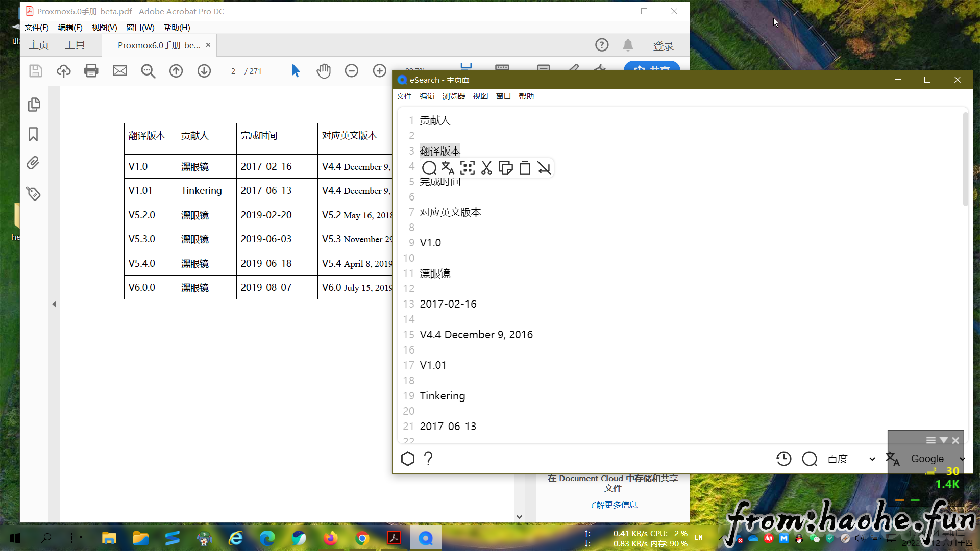Click translate icon in eSearch floating toolbar
Viewport: 980px width, 551px height.
click(x=448, y=168)
